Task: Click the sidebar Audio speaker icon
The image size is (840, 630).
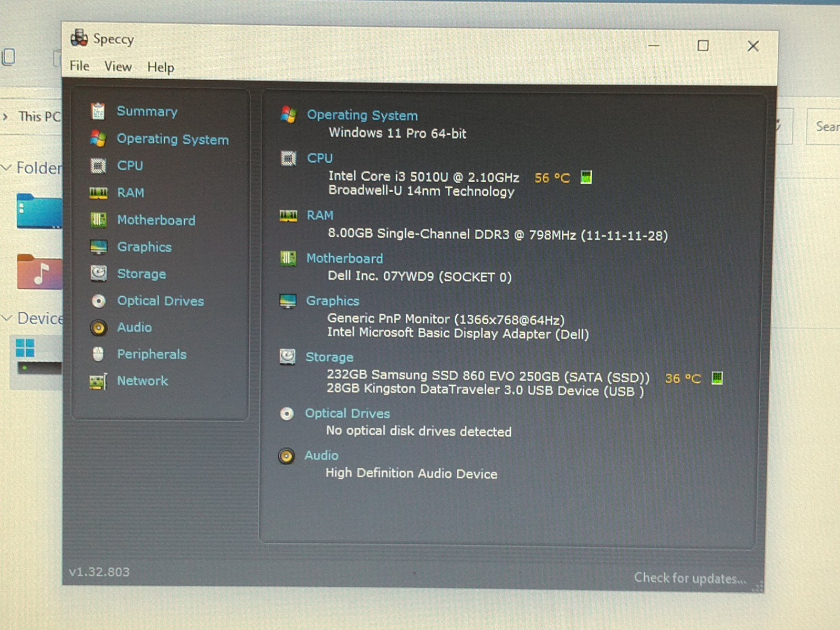Action: (x=98, y=328)
